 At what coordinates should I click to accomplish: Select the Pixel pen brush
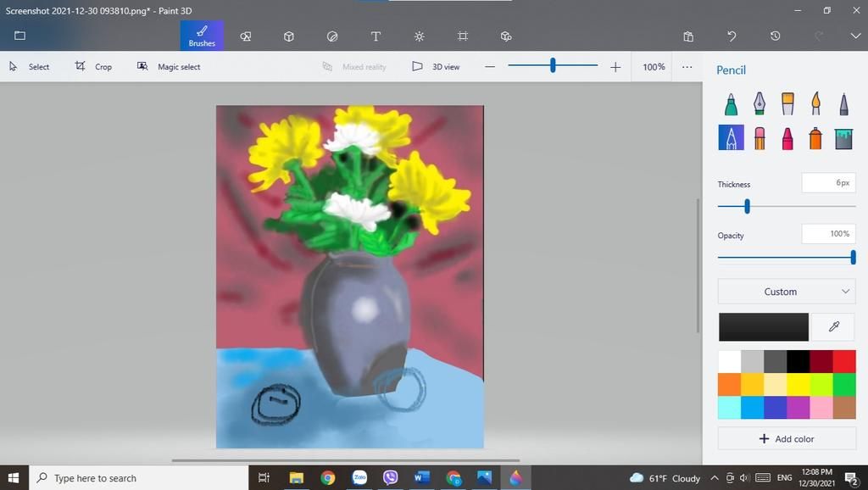point(843,103)
